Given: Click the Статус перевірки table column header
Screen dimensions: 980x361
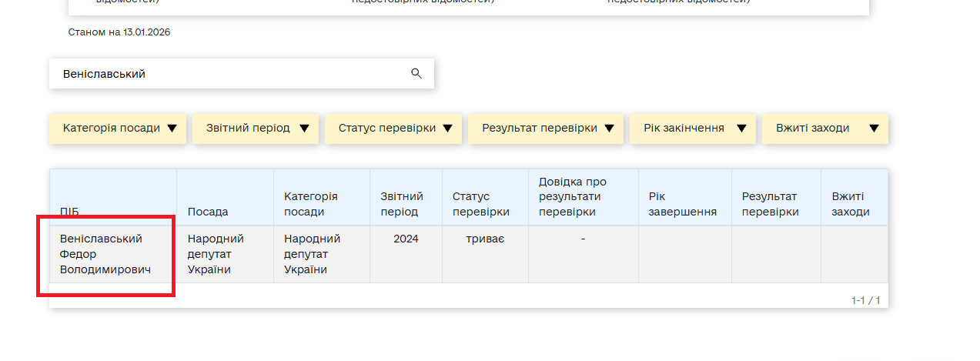Looking at the screenshot, I should click(x=480, y=204).
